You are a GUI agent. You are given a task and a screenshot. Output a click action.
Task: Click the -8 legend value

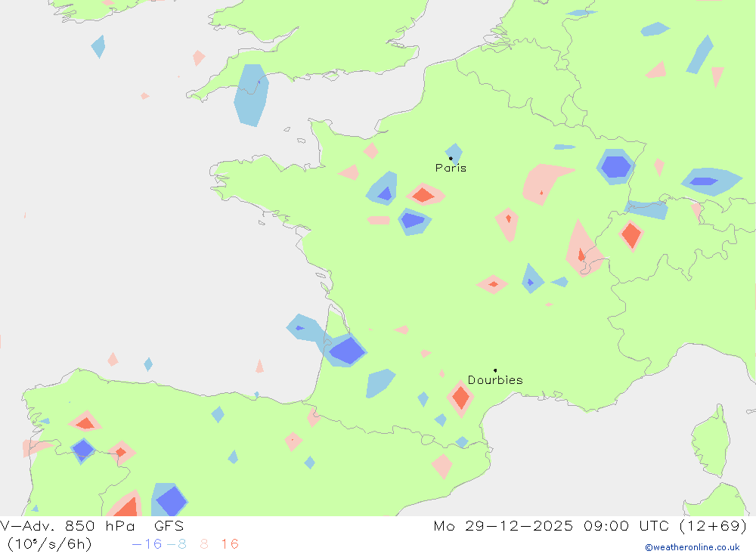coord(176,544)
